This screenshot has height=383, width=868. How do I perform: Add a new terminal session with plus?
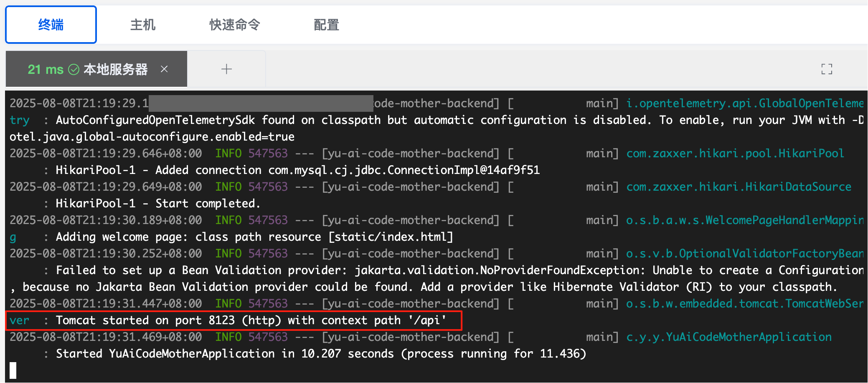[226, 69]
